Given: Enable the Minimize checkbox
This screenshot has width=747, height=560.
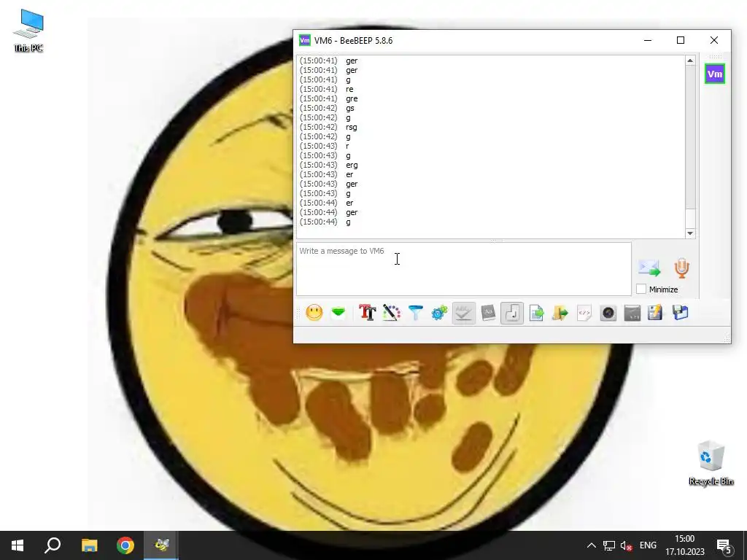Looking at the screenshot, I should [x=641, y=289].
